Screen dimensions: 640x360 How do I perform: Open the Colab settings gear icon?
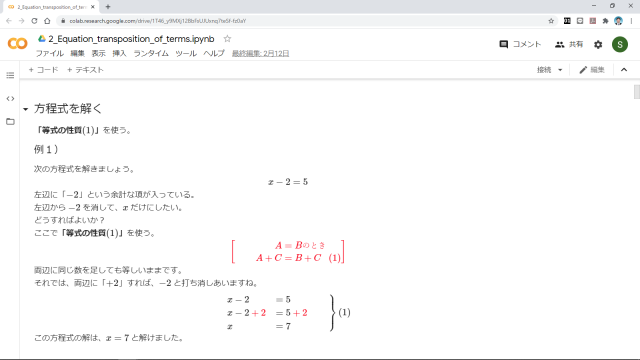point(598,44)
